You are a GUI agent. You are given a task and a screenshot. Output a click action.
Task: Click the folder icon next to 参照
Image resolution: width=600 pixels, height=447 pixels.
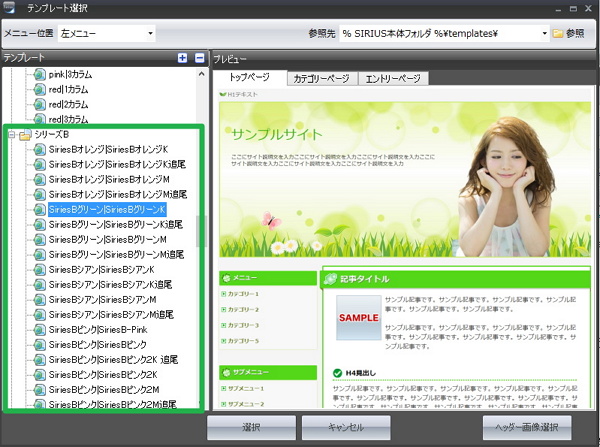coord(557,33)
